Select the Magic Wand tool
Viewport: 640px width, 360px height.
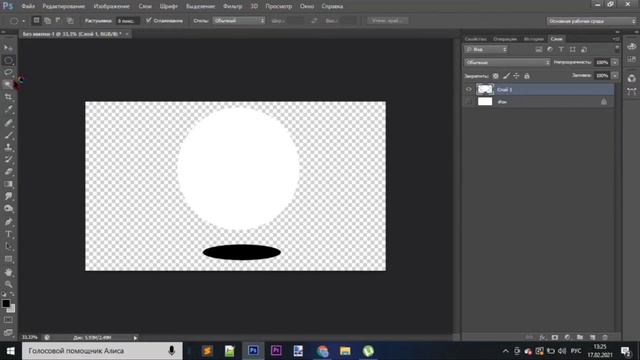click(x=8, y=84)
